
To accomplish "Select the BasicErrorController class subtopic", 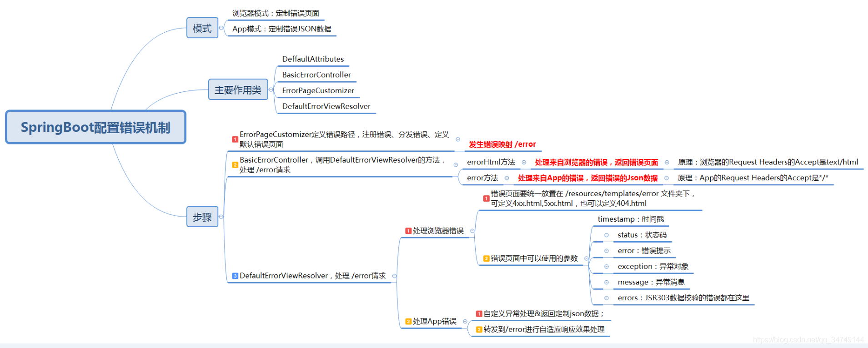I will click(316, 75).
